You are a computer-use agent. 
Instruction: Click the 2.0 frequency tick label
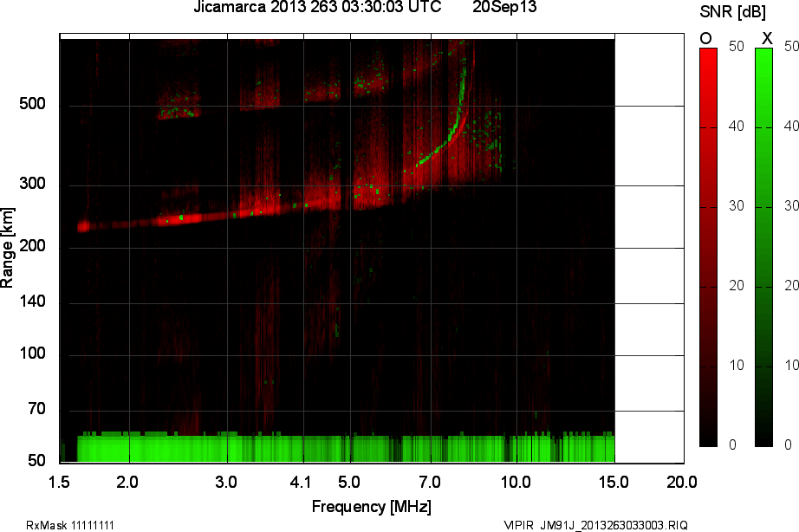(127, 482)
